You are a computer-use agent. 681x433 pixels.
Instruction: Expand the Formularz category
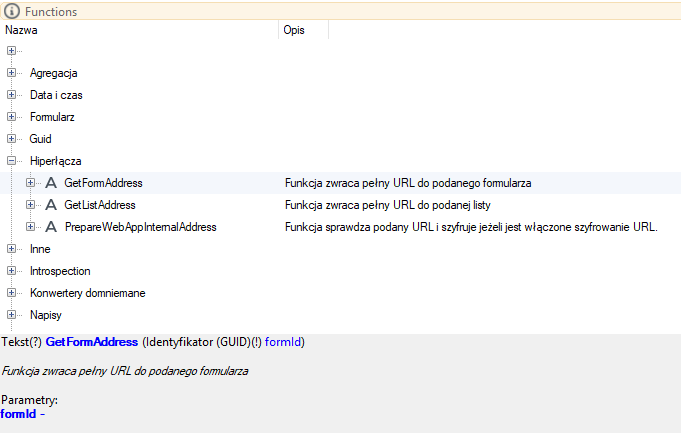coord(11,117)
